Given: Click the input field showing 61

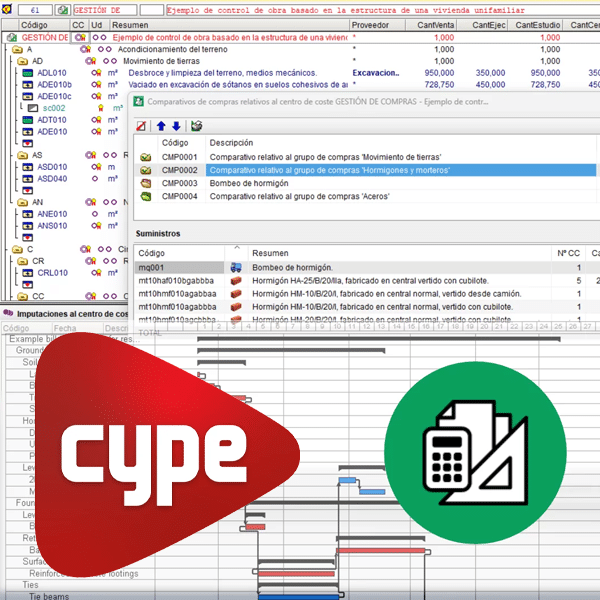Looking at the screenshot, I should point(35,10).
